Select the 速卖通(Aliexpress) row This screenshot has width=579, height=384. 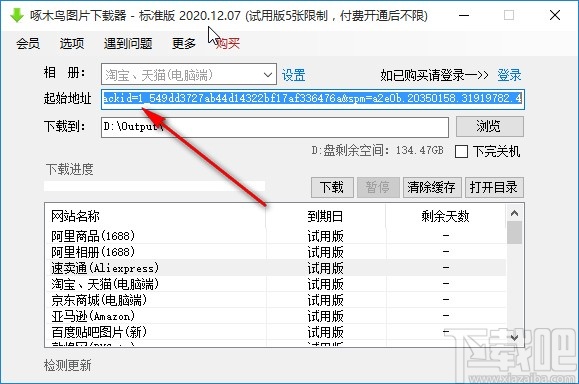click(275, 268)
